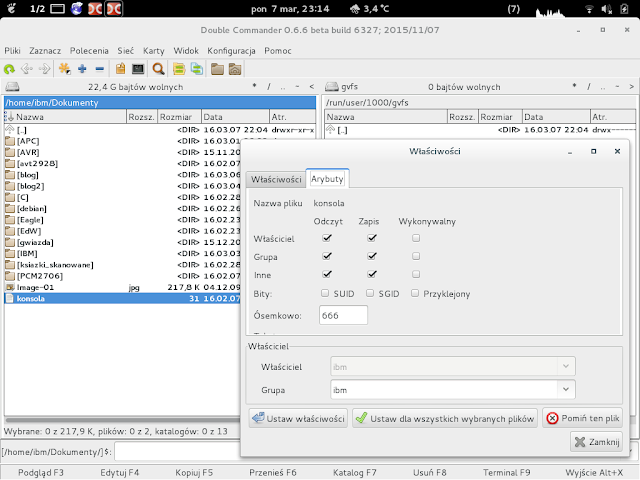Click the [APC] folder icon
Screen dimensions: 640x480
[x=10, y=141]
